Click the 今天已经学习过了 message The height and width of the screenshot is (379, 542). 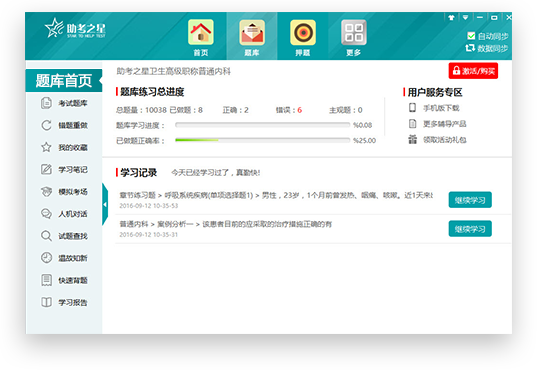pyautogui.click(x=216, y=173)
